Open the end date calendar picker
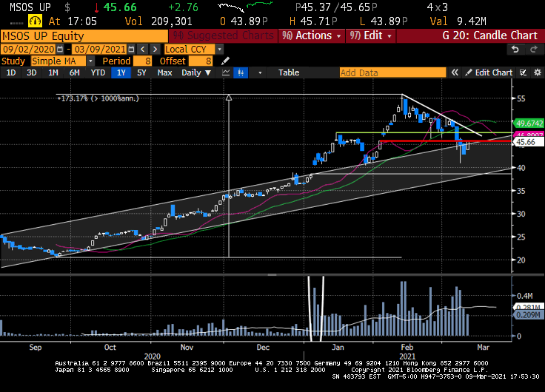The height and width of the screenshot is (392, 545). pos(131,49)
